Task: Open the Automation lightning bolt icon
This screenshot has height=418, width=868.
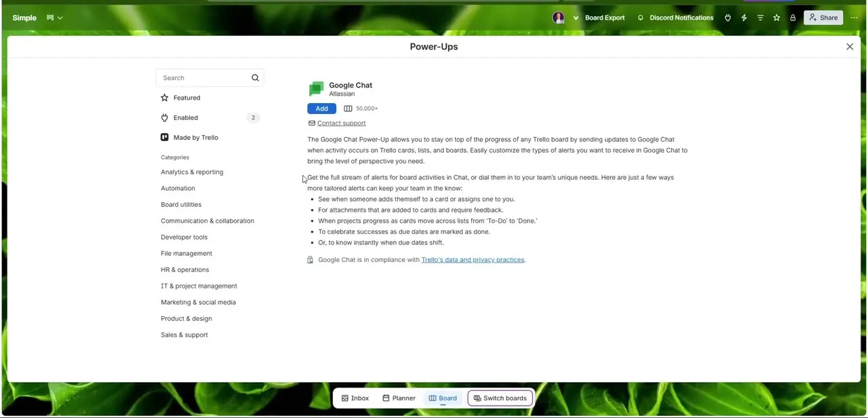Action: pyautogui.click(x=744, y=18)
